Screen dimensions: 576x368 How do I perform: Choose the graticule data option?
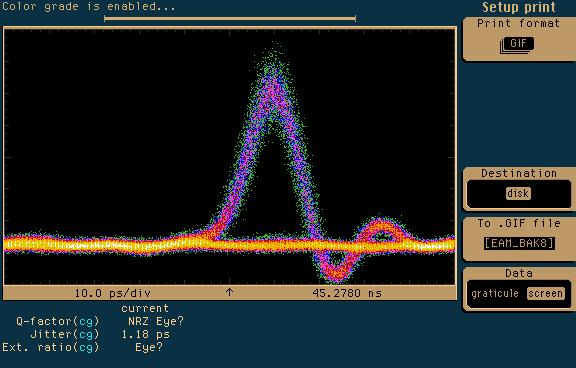click(x=495, y=293)
